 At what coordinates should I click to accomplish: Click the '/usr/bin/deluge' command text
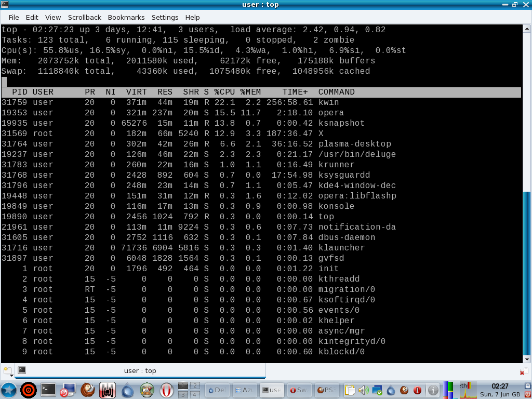(x=357, y=154)
